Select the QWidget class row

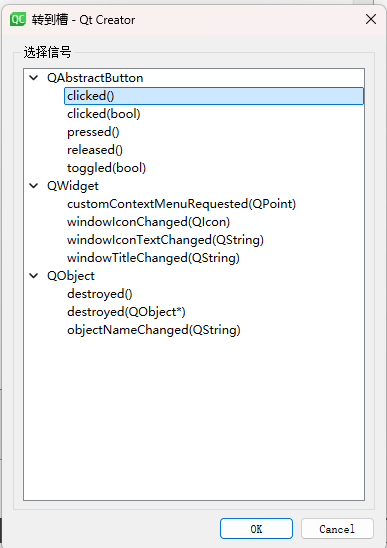point(73,186)
